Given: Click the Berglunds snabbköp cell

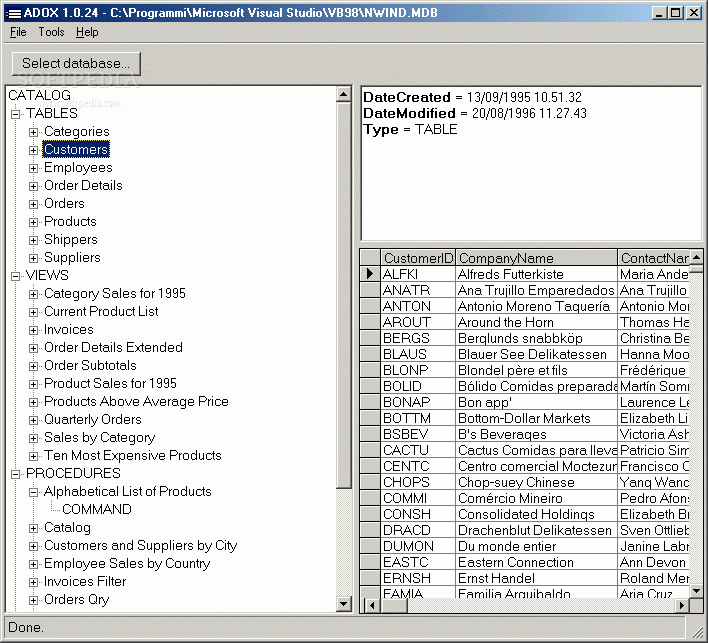Looking at the screenshot, I should tap(536, 338).
